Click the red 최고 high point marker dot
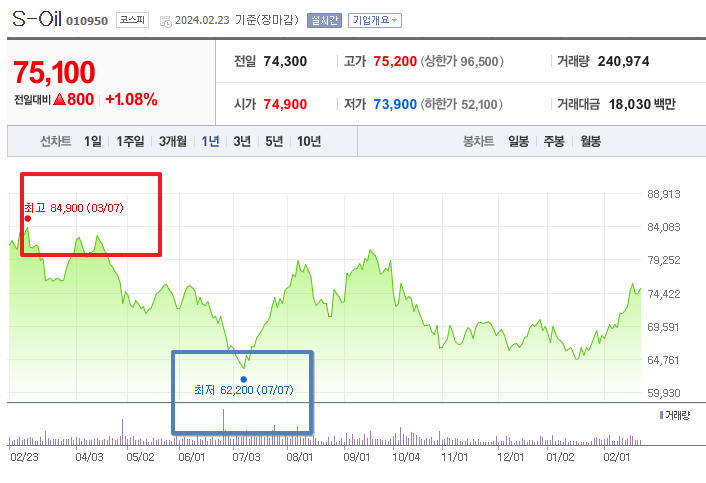The height and width of the screenshot is (483, 706). [x=28, y=219]
